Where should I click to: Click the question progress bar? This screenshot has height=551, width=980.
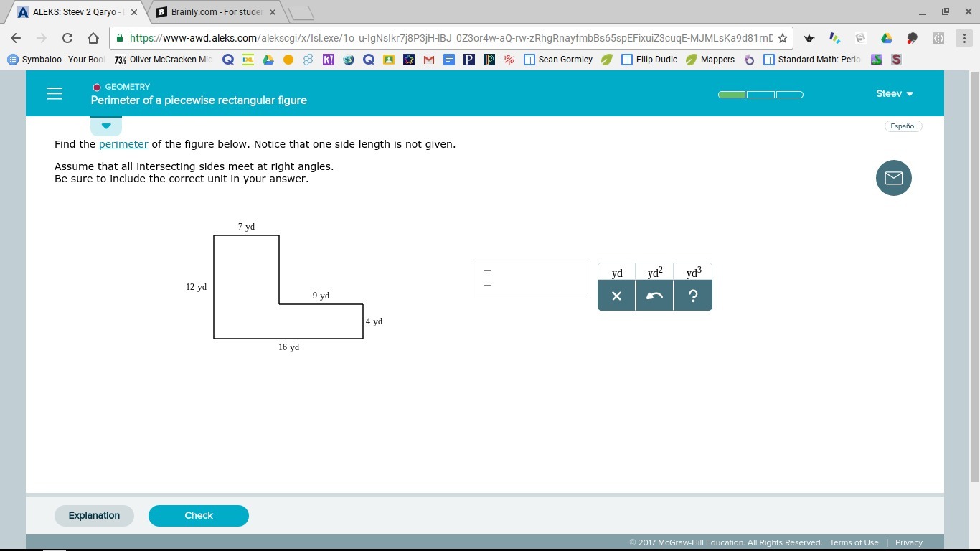click(x=760, y=94)
